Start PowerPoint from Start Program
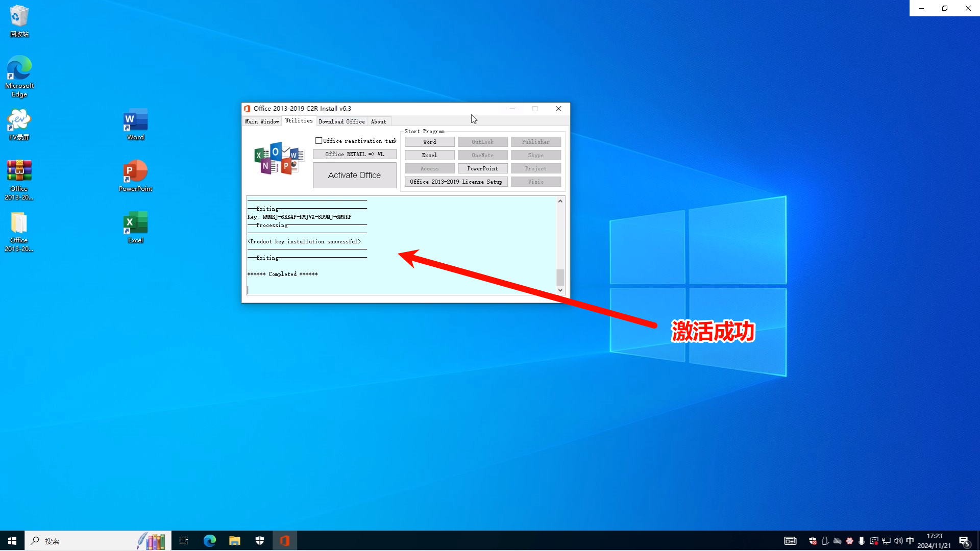This screenshot has height=551, width=980. click(482, 168)
